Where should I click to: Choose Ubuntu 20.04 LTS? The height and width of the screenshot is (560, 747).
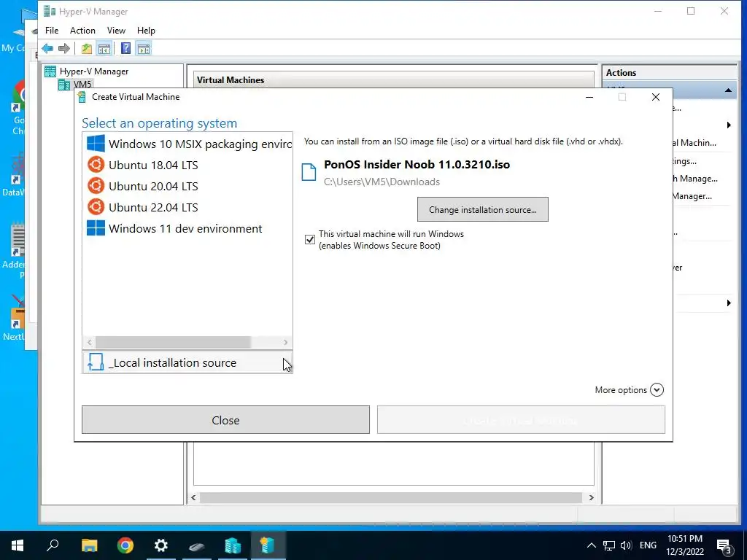187,186
